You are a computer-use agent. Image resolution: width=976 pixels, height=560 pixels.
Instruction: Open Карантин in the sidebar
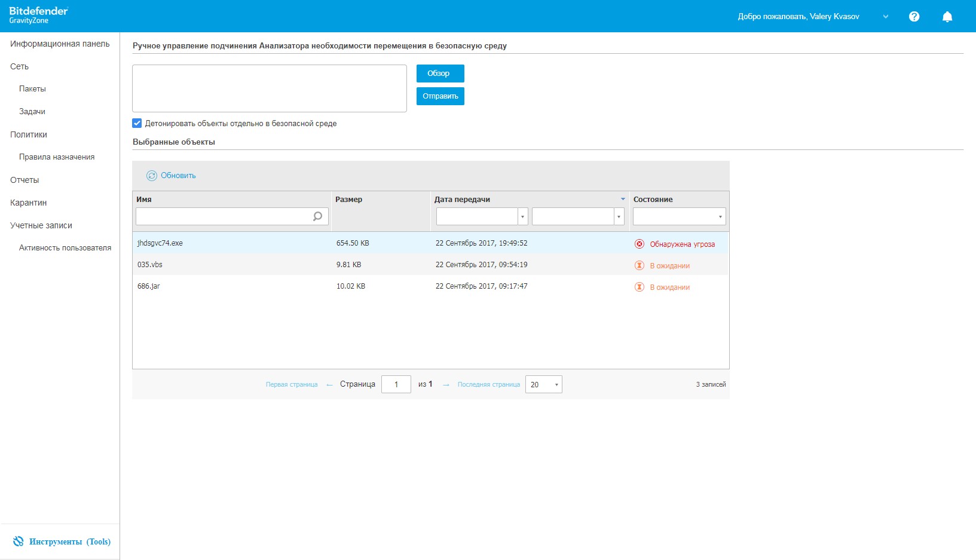pyautogui.click(x=28, y=203)
